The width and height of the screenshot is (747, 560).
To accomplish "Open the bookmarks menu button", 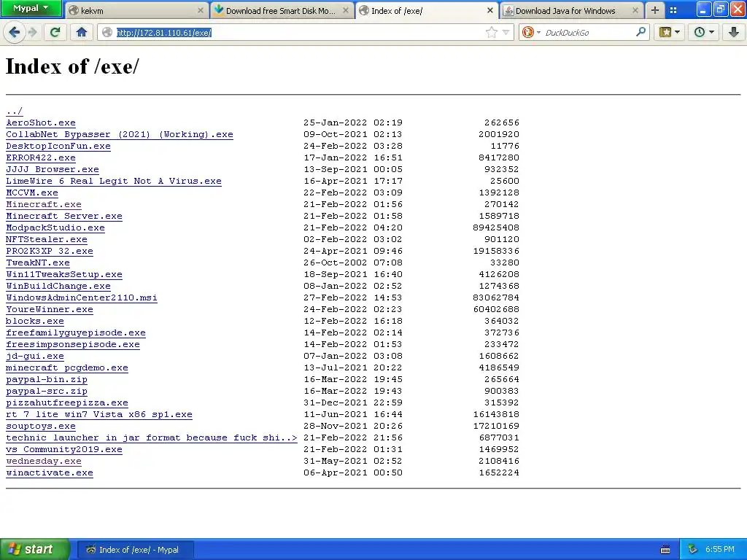I will (x=670, y=32).
